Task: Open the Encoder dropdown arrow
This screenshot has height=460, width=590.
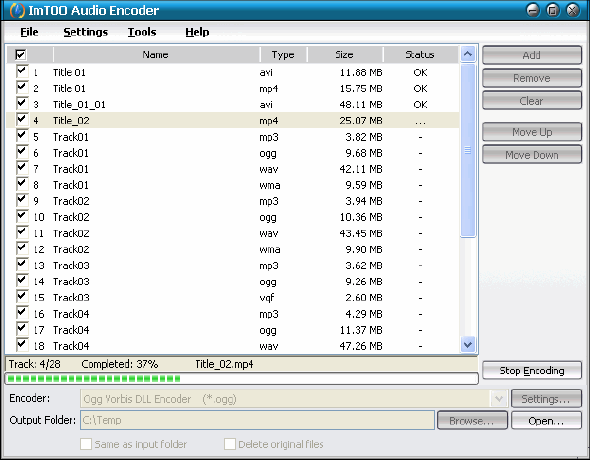Action: [499, 399]
